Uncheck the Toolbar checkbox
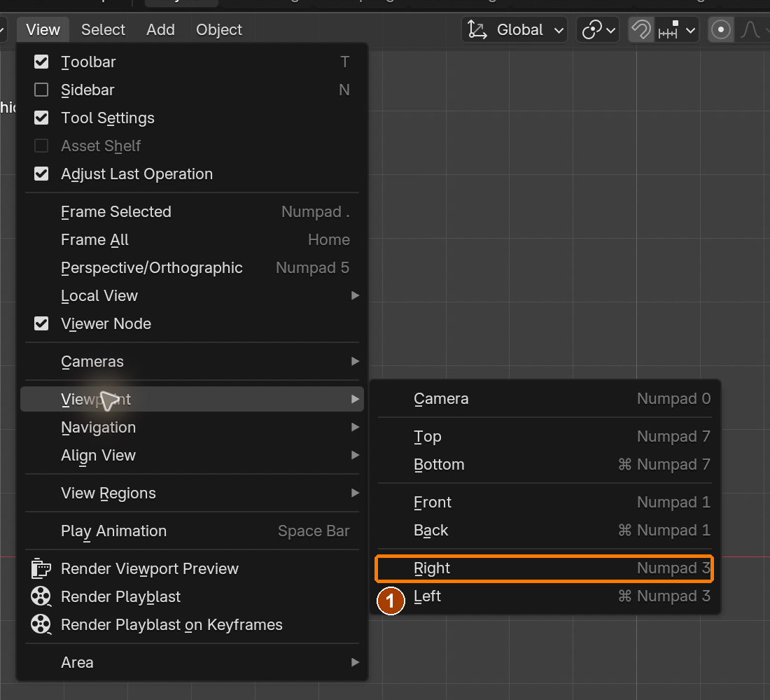Viewport: 770px width, 700px height. tap(41, 62)
